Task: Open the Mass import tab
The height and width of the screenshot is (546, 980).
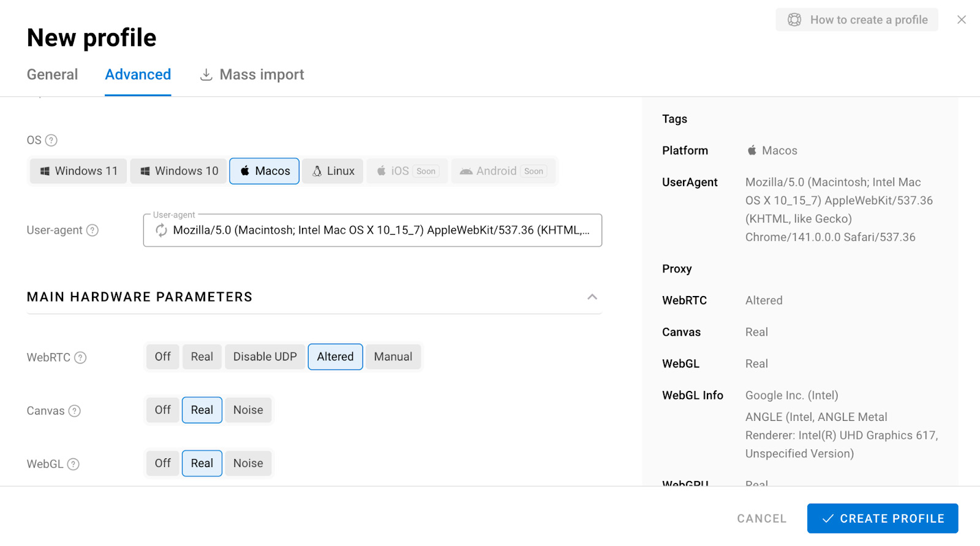Action: (x=252, y=75)
